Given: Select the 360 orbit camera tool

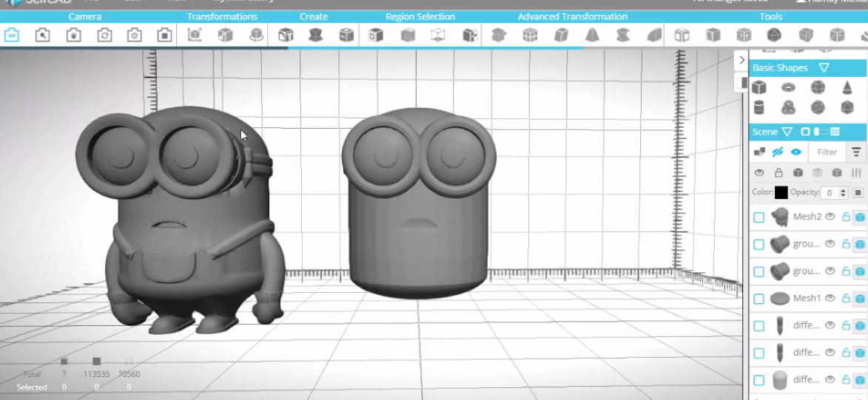Looking at the screenshot, I should tap(12, 35).
